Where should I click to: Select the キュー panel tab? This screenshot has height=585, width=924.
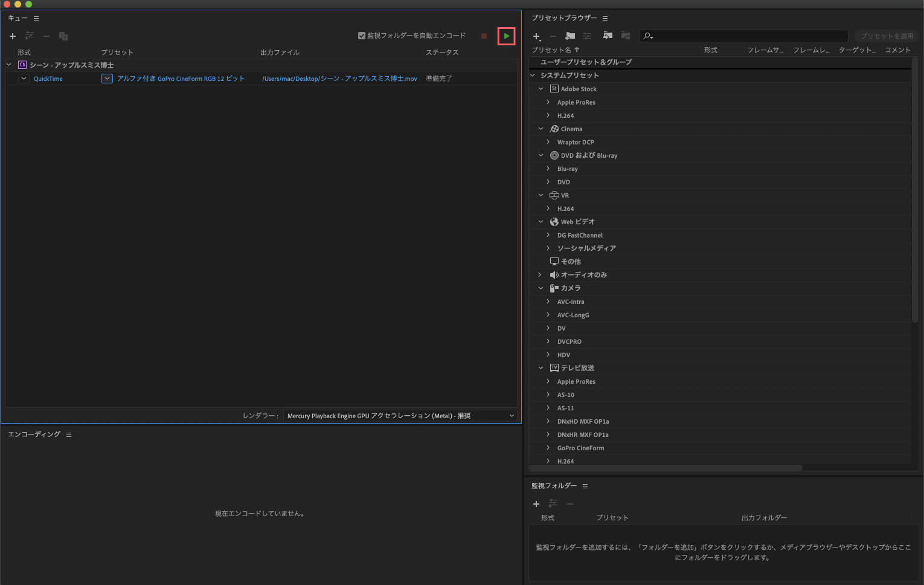[x=18, y=18]
